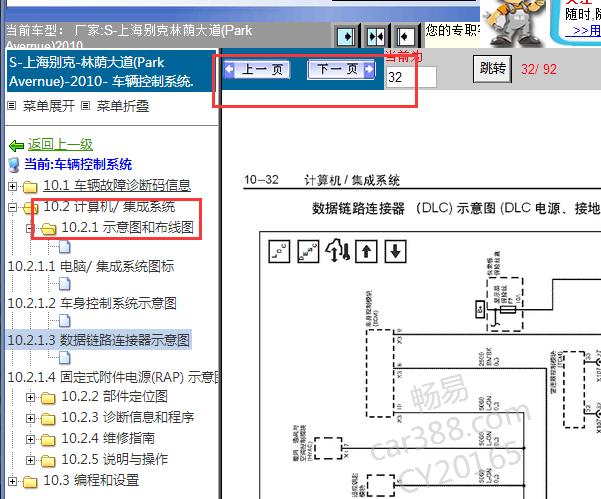The image size is (601, 499).
Task: Click the 10-32 计算机/集成系统 page header
Action: tap(322, 180)
